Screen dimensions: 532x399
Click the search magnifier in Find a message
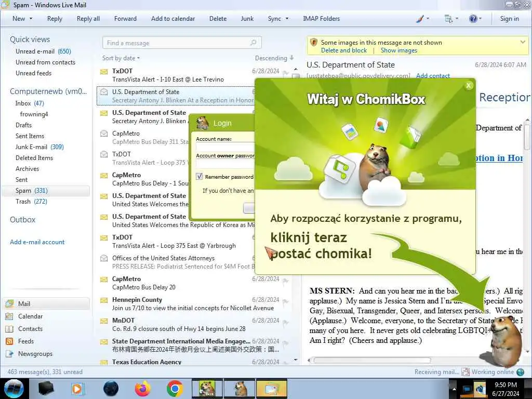pos(253,43)
